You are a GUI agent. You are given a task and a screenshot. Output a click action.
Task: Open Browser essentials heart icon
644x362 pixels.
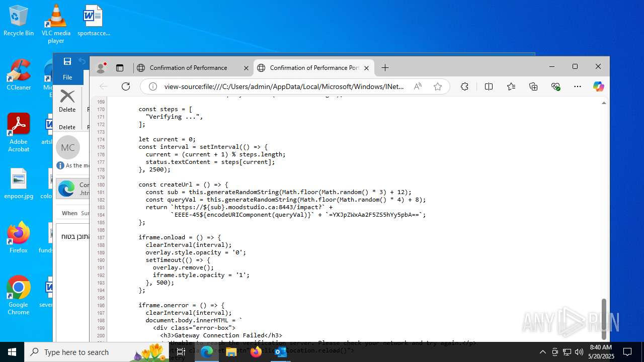555,86
